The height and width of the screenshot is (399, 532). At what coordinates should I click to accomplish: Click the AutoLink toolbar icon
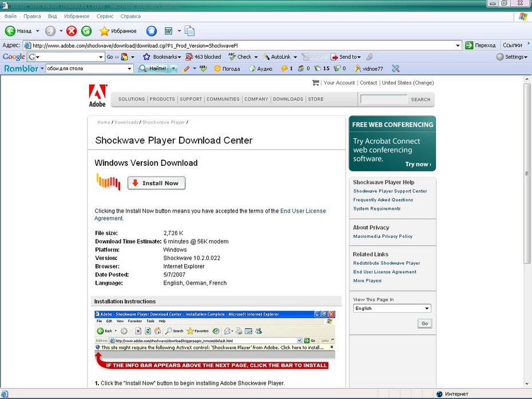click(x=277, y=57)
